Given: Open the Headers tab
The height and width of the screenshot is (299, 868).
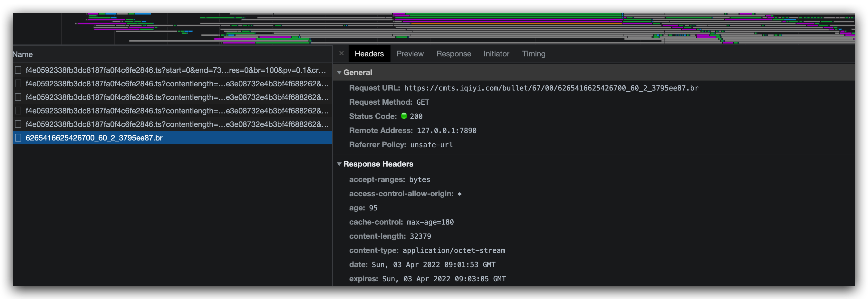Looking at the screenshot, I should [369, 54].
